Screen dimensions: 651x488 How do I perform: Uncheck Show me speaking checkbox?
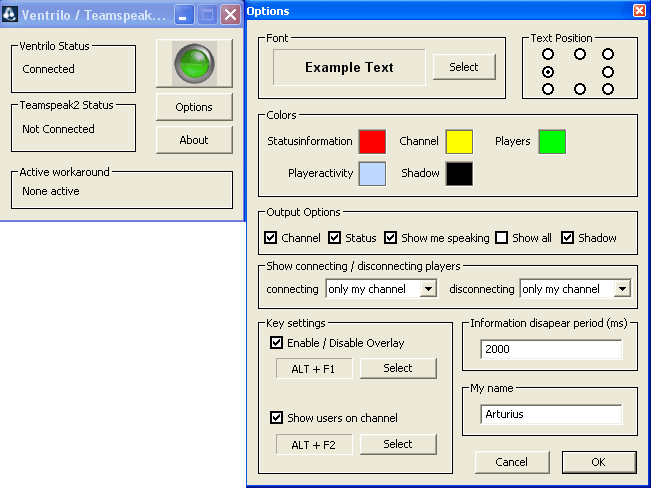(x=391, y=238)
